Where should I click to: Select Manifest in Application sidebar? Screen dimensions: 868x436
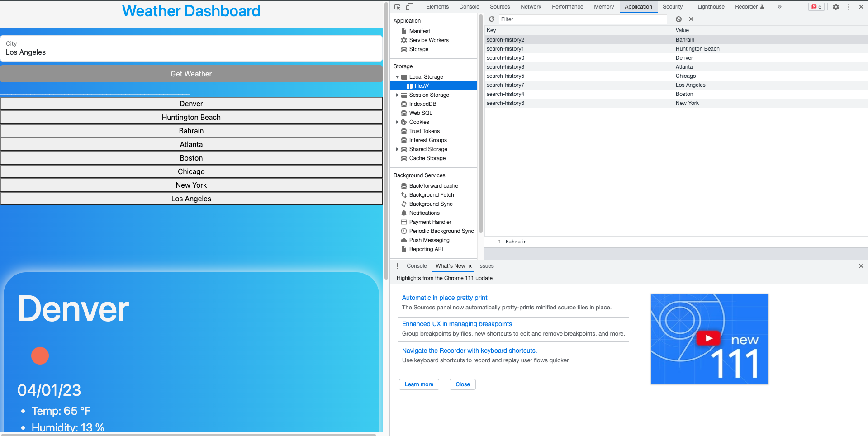(419, 31)
